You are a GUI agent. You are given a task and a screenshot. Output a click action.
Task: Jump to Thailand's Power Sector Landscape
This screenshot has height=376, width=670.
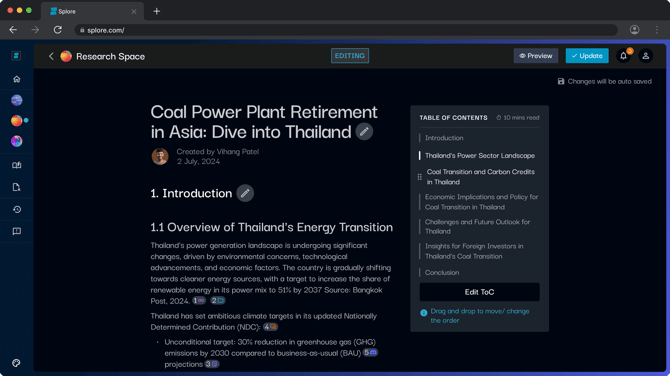point(480,156)
